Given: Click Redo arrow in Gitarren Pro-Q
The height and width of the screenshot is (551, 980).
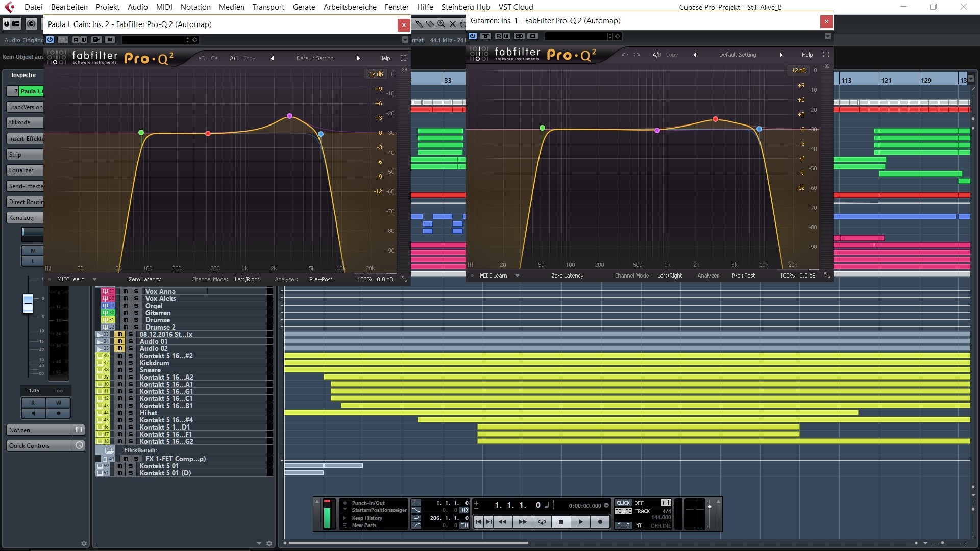Looking at the screenshot, I should tap(637, 55).
